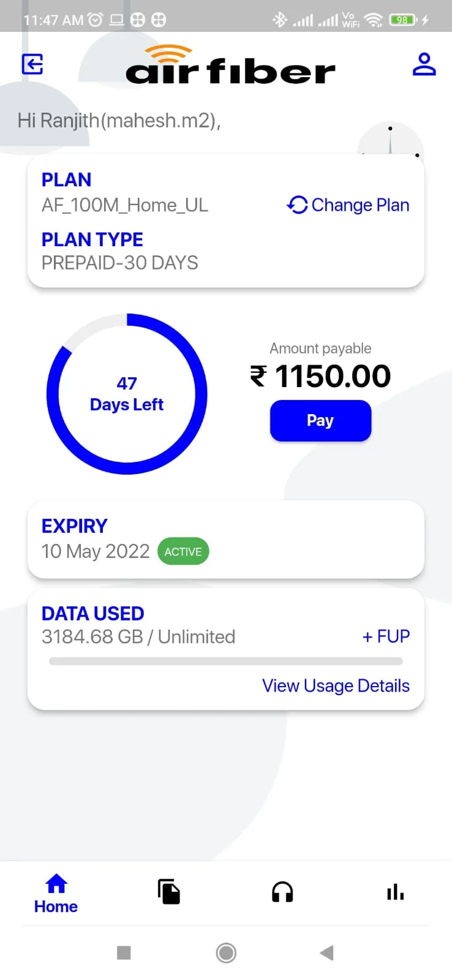452x980 pixels.
Task: Select the Home tab label
Action: tap(56, 907)
